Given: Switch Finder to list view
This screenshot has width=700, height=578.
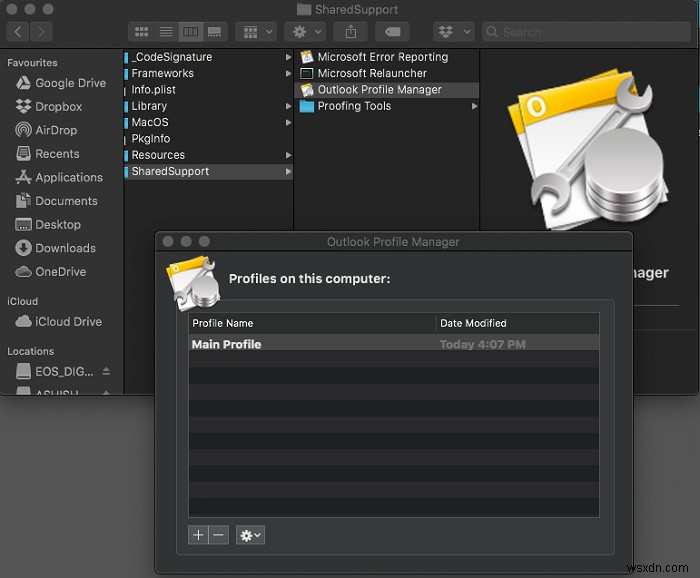Looking at the screenshot, I should [x=165, y=32].
